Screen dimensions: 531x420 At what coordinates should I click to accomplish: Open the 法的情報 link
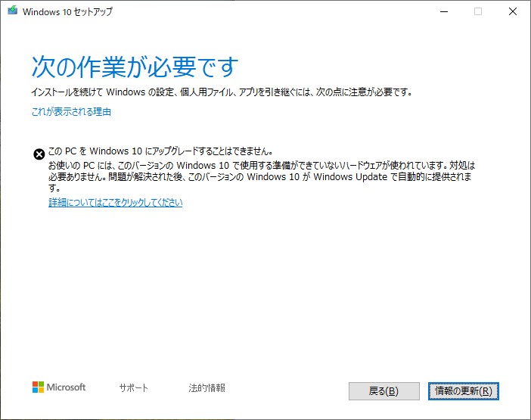(x=206, y=387)
